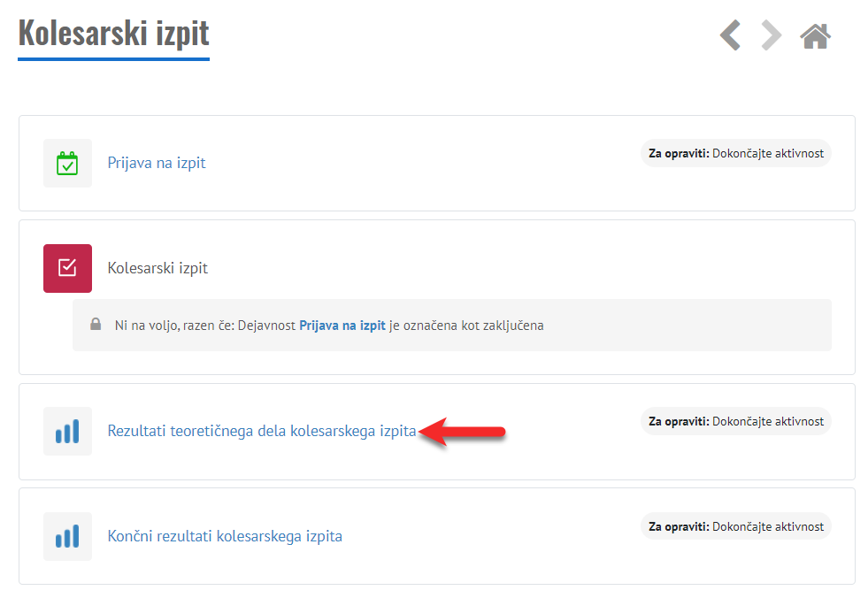Click the green calendar icon for Prijava na izpit
This screenshot has height=598, width=868.
point(67,163)
